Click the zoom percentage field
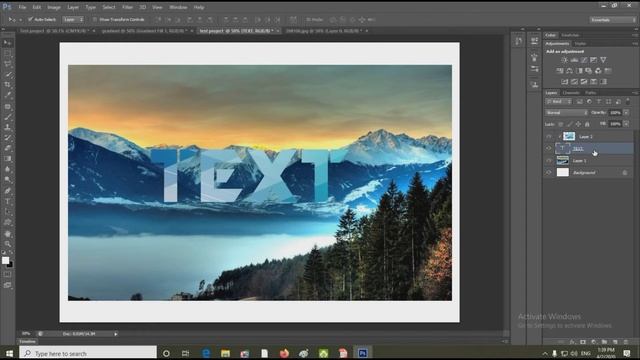Screen dimensions: 640x360 point(26,334)
